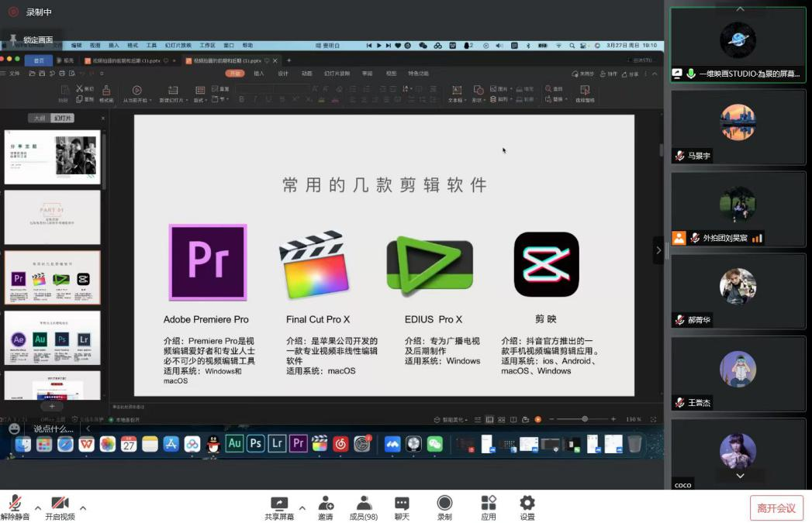Show more participants with the down arrow
812x523 pixels.
740,476
